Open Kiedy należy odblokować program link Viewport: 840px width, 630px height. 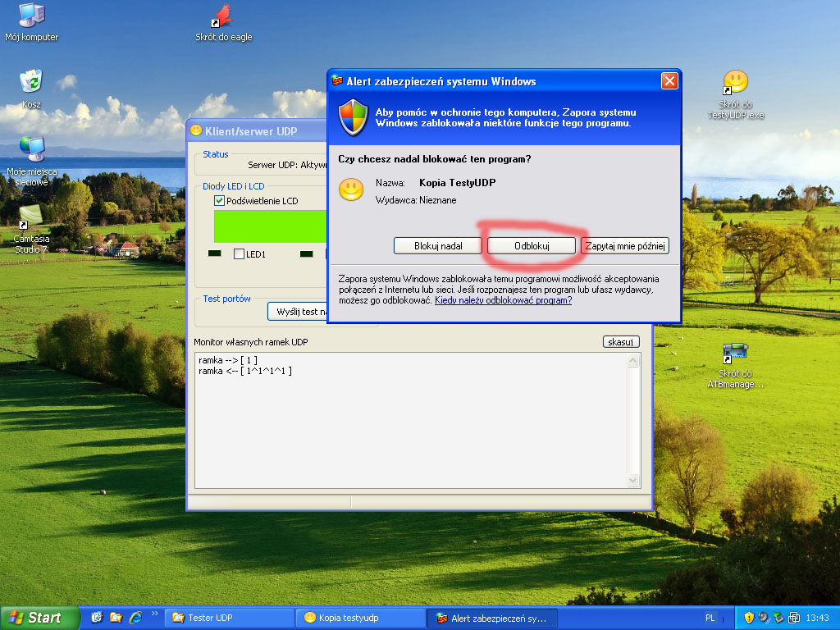(503, 300)
